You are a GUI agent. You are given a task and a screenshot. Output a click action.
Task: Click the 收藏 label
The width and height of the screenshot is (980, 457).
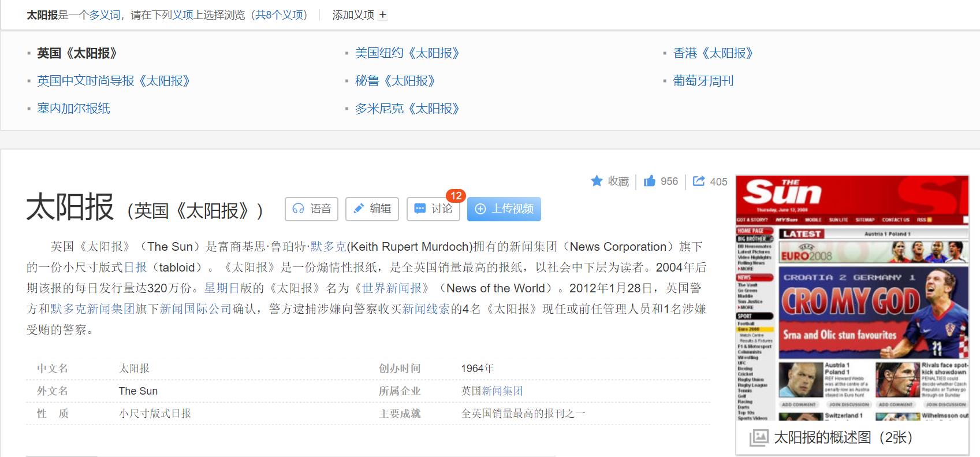tap(618, 181)
